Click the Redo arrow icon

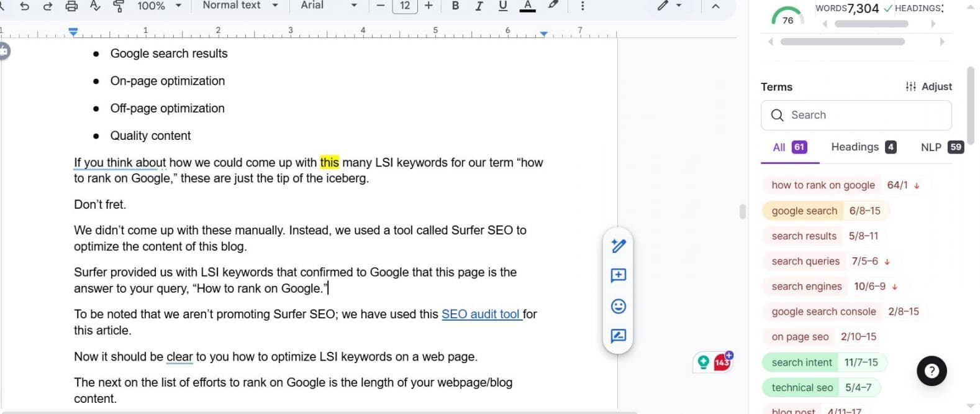pyautogui.click(x=48, y=6)
